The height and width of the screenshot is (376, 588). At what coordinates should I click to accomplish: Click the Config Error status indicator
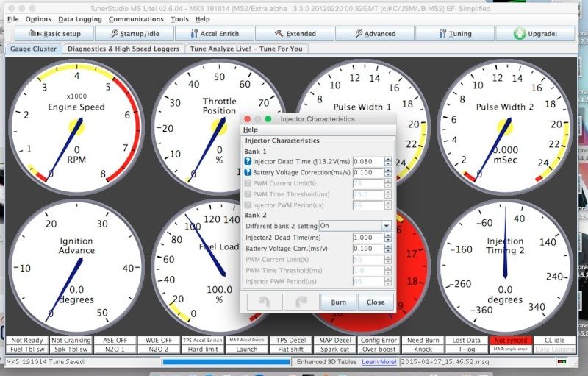[379, 341]
